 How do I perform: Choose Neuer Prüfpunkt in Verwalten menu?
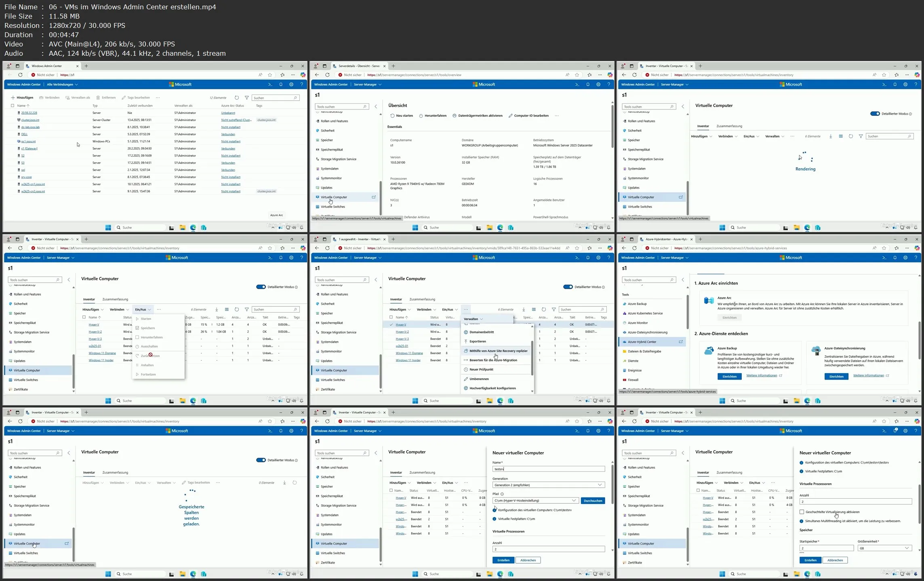[481, 369]
